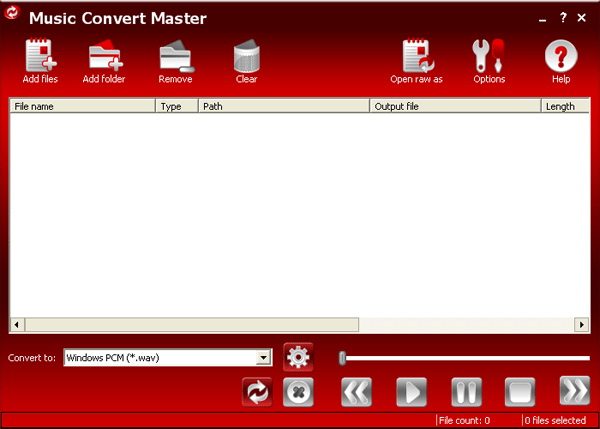The width and height of the screenshot is (600, 429).
Task: Sort by Type column header
Action: click(x=177, y=106)
